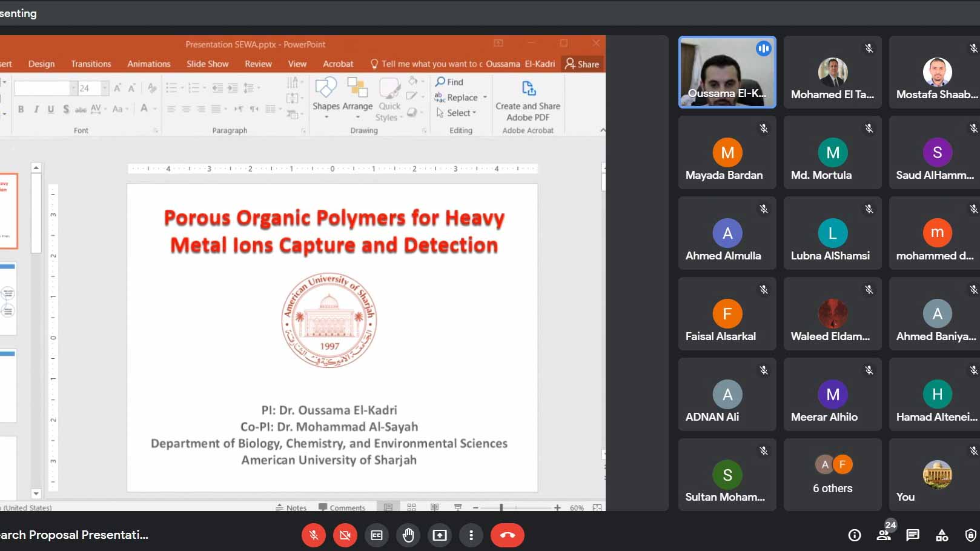Show the participants list

click(884, 535)
